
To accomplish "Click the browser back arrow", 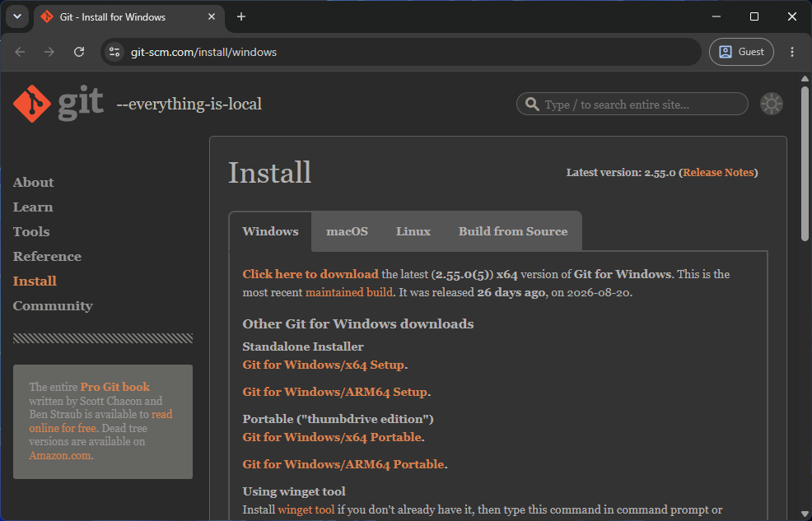I will pyautogui.click(x=21, y=52).
